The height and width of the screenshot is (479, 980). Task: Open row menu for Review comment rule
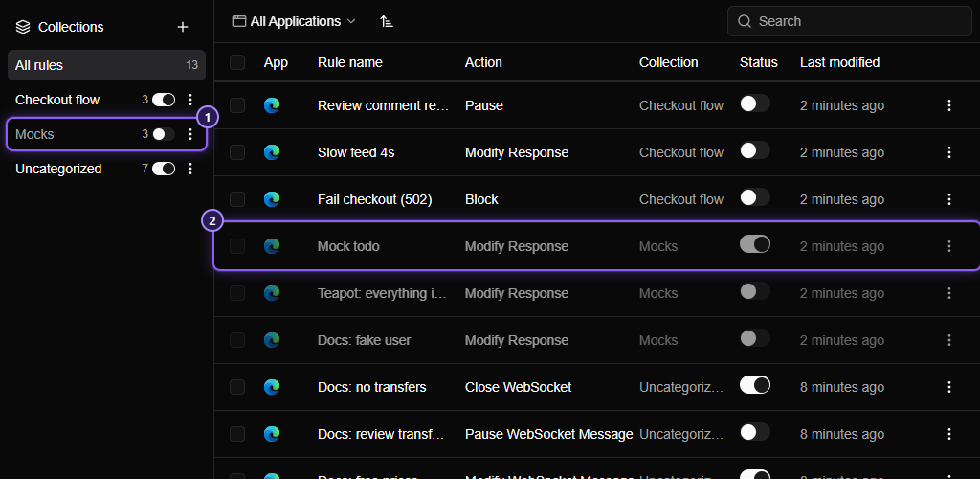click(948, 105)
